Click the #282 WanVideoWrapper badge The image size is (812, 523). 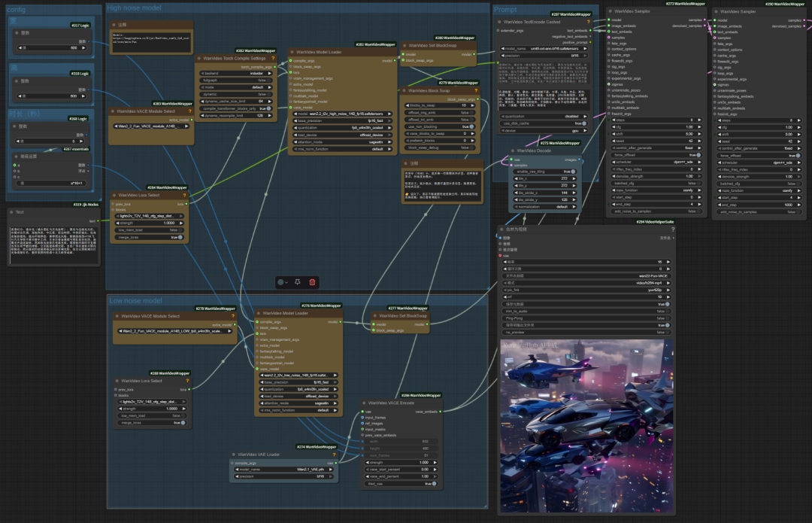pos(256,51)
